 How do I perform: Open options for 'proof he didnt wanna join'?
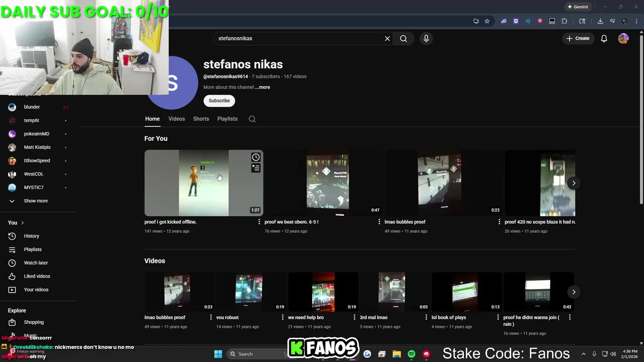pos(570,317)
